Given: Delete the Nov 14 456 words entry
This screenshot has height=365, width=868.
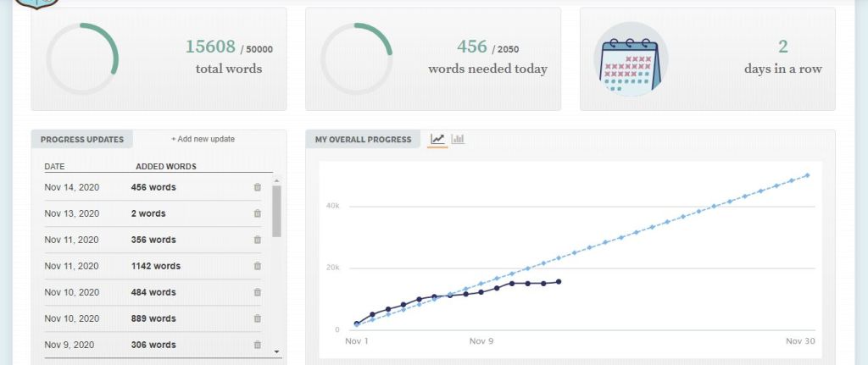Looking at the screenshot, I should point(258,187).
